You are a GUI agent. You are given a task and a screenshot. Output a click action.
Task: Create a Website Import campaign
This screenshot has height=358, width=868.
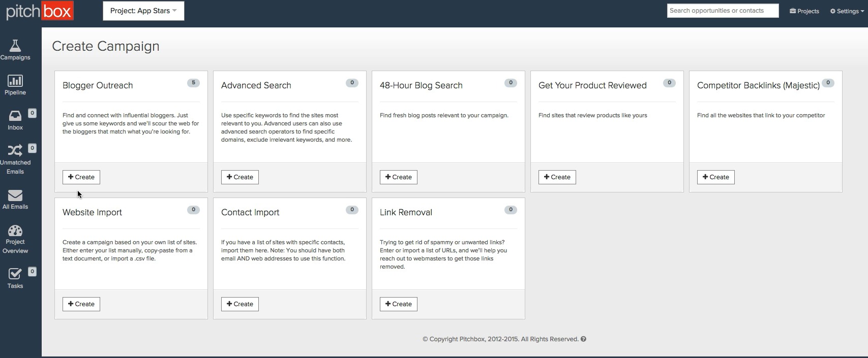click(x=81, y=304)
